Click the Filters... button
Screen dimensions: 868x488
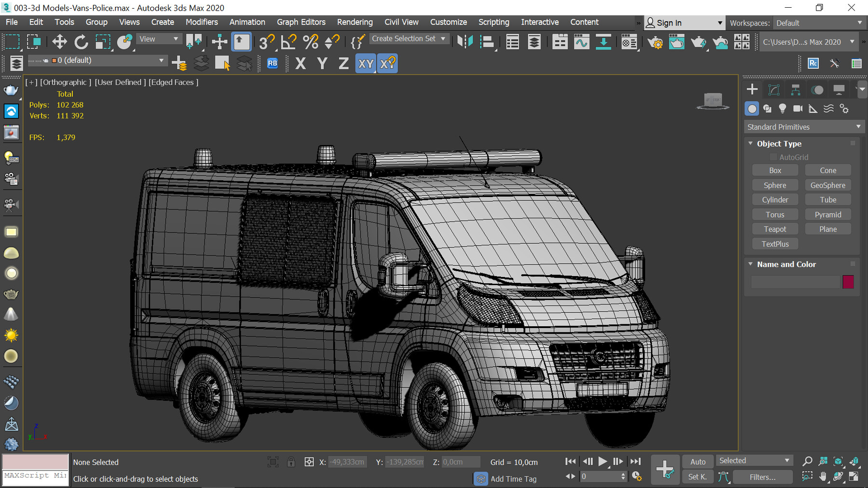tap(763, 477)
